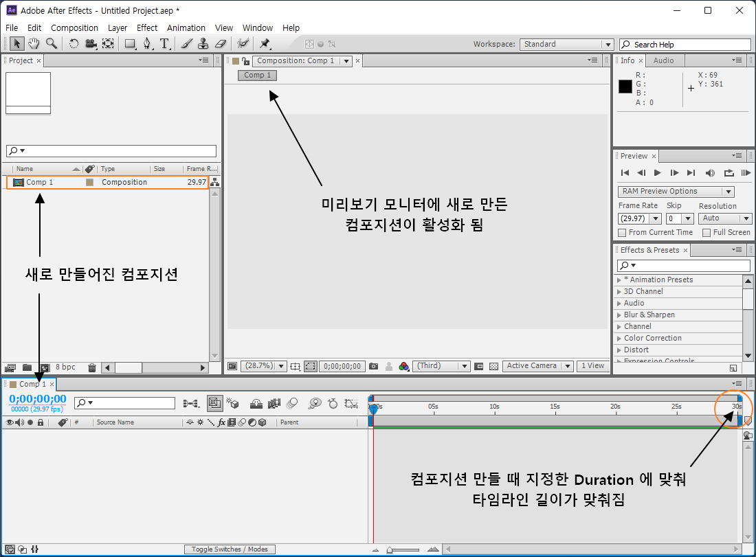Open the Composition Mini-Flowchart icon in timeline
756x557 pixels.
coord(192,404)
